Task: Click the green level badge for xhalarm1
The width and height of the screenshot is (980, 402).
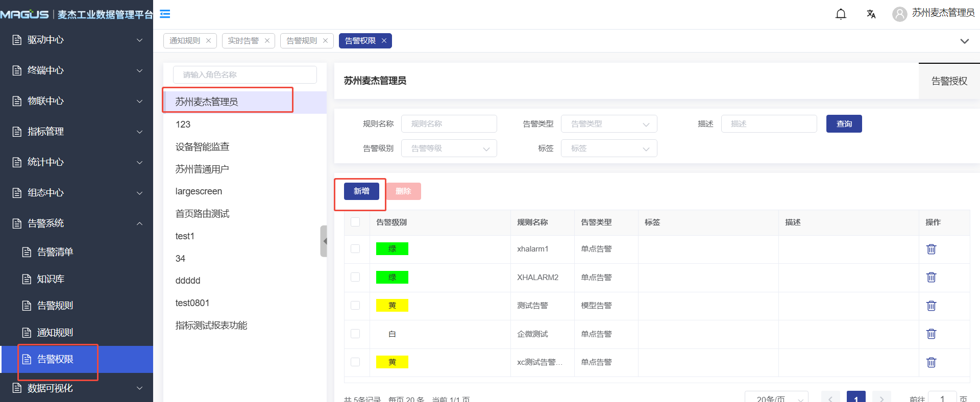Action: 392,249
